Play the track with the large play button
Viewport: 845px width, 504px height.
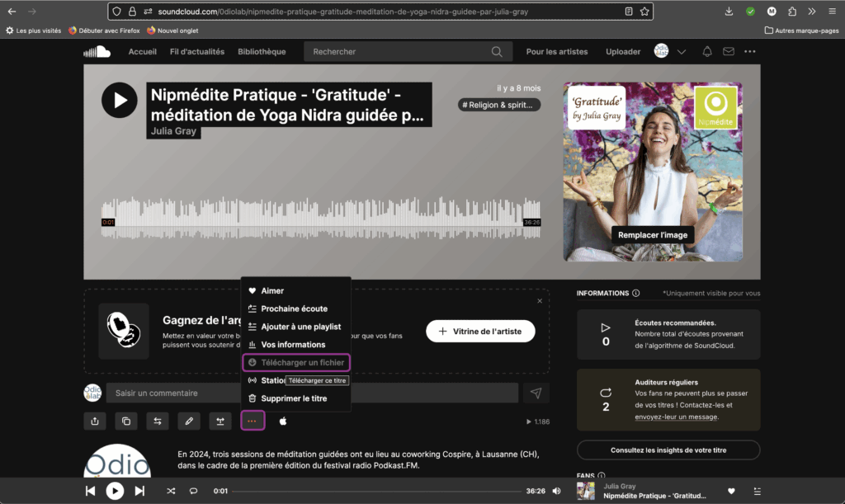coord(119,100)
